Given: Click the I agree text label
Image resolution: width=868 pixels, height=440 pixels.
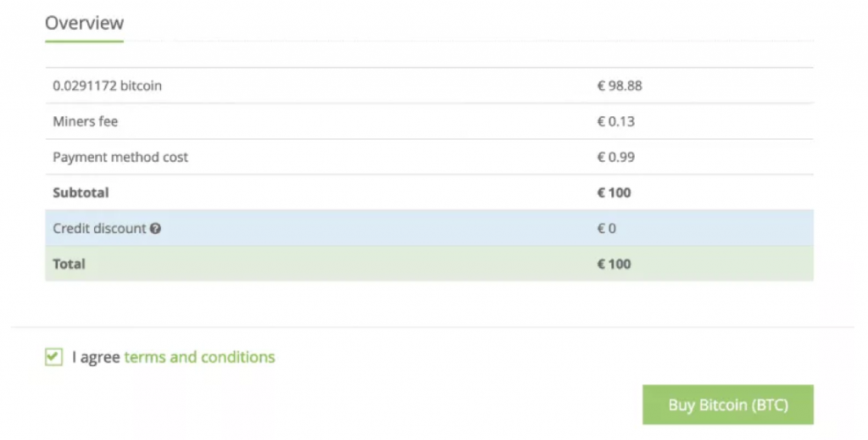Looking at the screenshot, I should [96, 358].
